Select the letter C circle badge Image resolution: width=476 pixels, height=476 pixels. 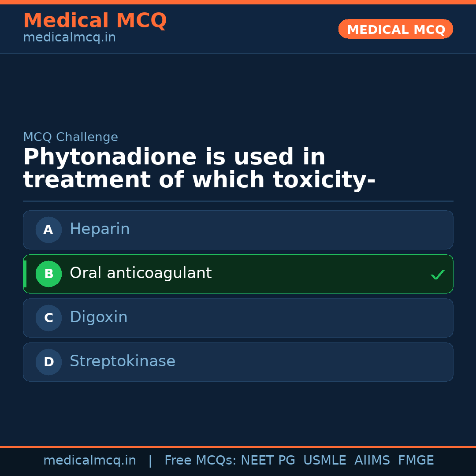(48, 318)
